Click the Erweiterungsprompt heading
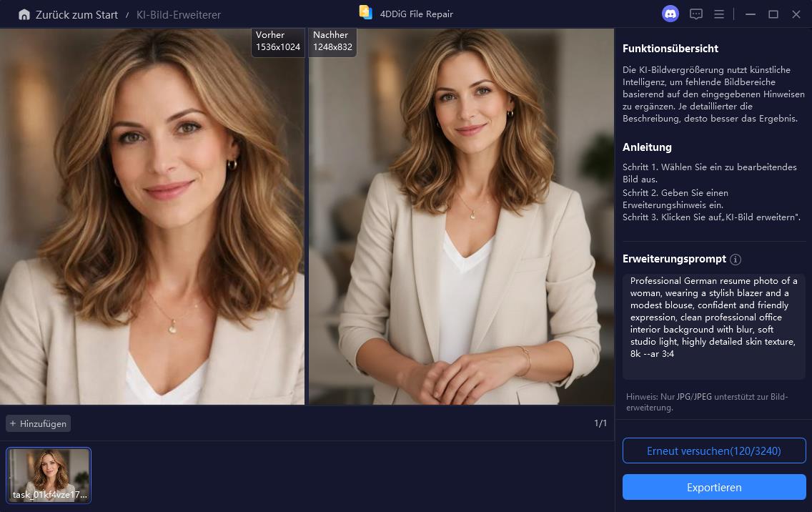 tap(674, 259)
